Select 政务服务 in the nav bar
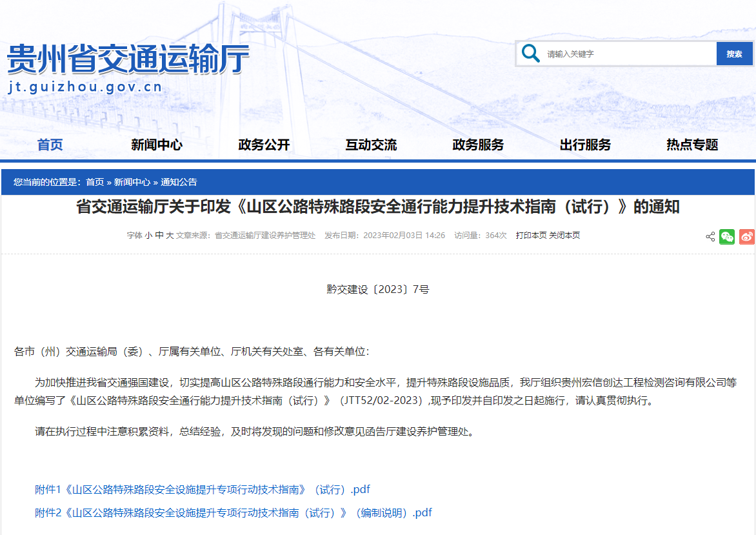 (478, 145)
